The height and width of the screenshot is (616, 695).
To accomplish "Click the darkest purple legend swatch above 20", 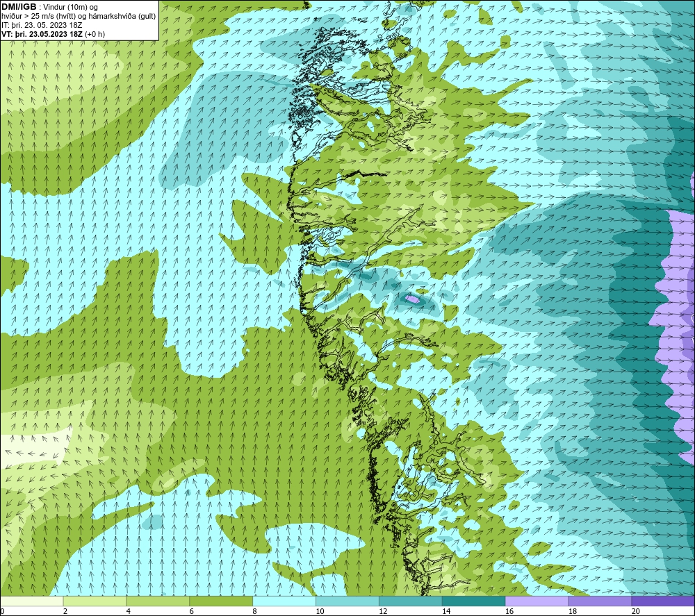I will click(x=663, y=601).
